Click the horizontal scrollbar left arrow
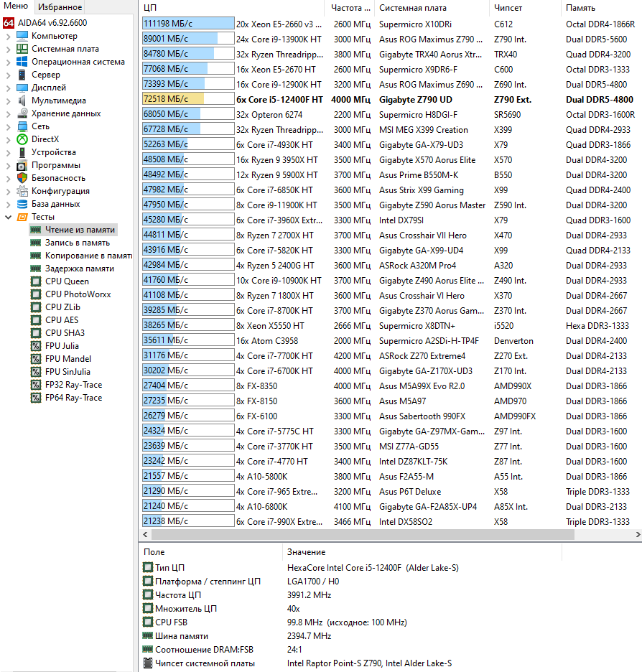The image size is (642, 672). tap(145, 534)
